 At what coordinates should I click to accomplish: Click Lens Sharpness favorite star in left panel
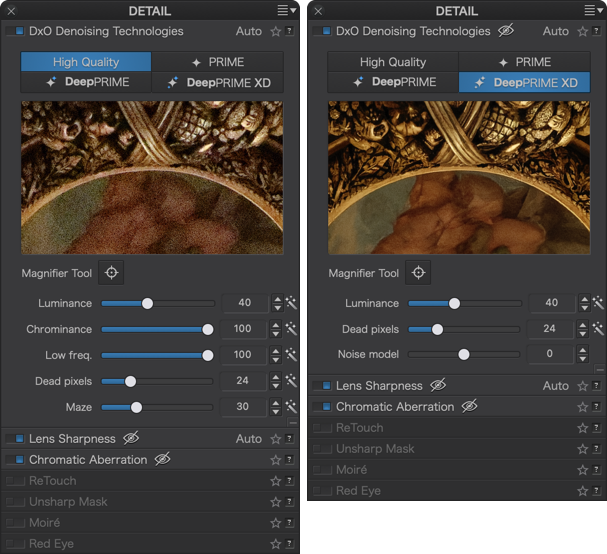[276, 439]
